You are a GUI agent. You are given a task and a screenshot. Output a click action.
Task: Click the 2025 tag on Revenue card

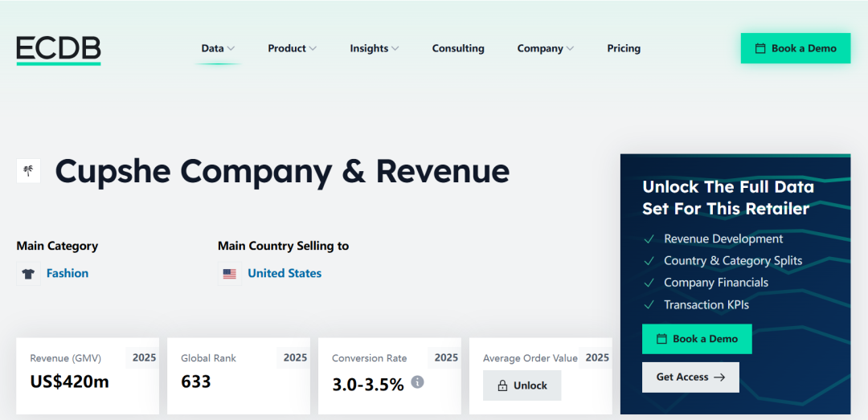pos(143,357)
